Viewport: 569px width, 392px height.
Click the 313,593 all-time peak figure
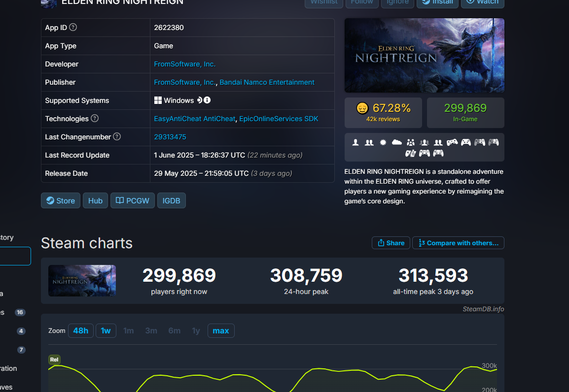[433, 275]
